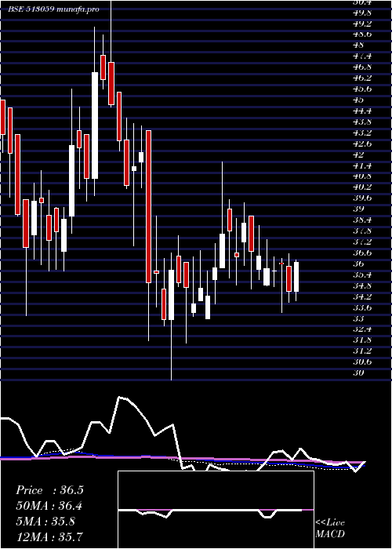Screen dimensions: 392x549
Task: Click the 36 price axis label
Action: (359, 264)
